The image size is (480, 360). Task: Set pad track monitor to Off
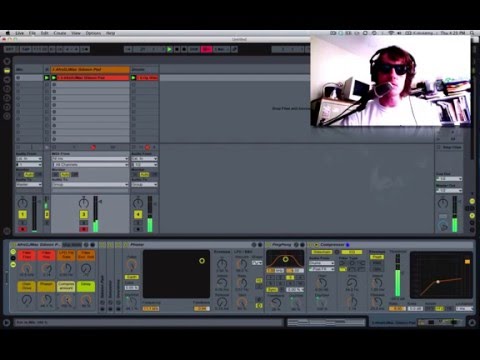click(75, 175)
